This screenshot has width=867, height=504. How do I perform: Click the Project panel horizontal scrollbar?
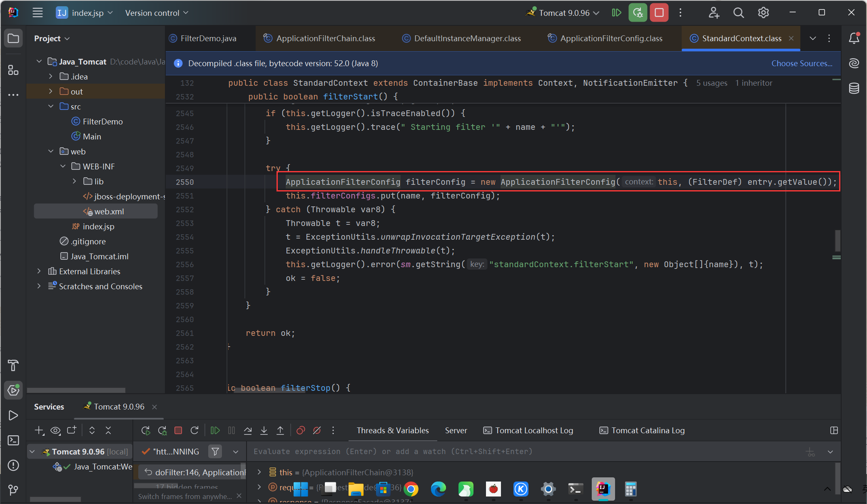pos(76,390)
